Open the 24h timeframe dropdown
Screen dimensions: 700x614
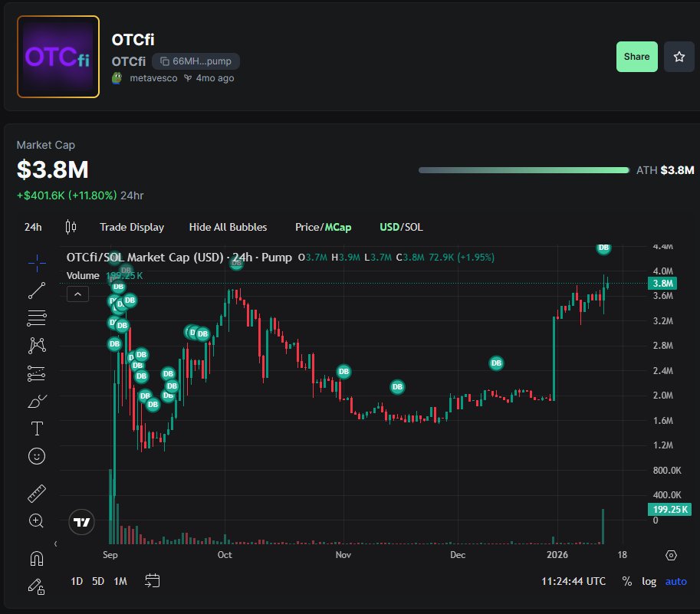[x=32, y=227]
